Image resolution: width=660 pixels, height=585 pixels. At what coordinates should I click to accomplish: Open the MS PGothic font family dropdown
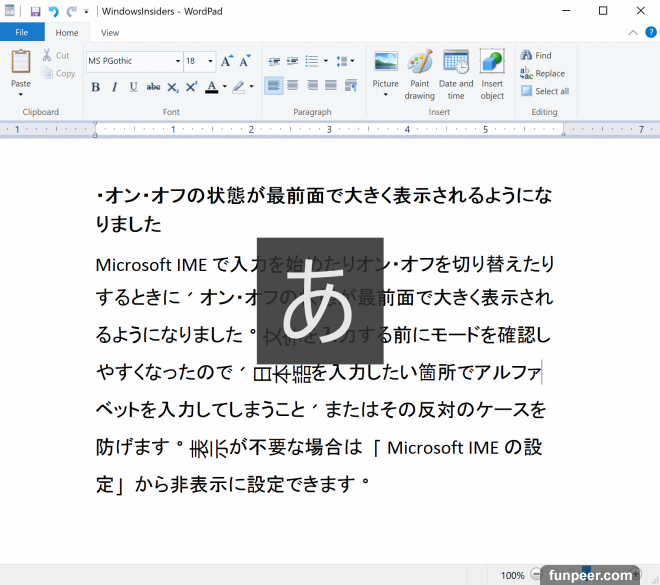(178, 61)
